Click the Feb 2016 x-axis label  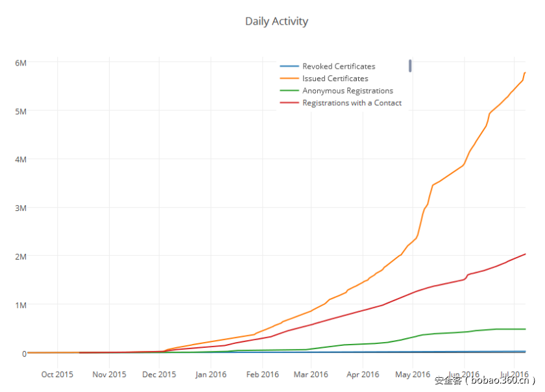[x=262, y=374]
